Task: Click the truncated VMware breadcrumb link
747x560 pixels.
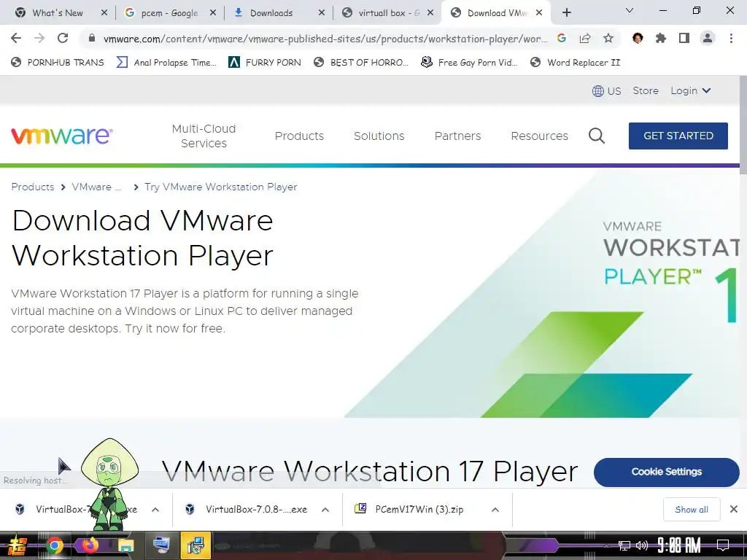Action: tap(96, 187)
